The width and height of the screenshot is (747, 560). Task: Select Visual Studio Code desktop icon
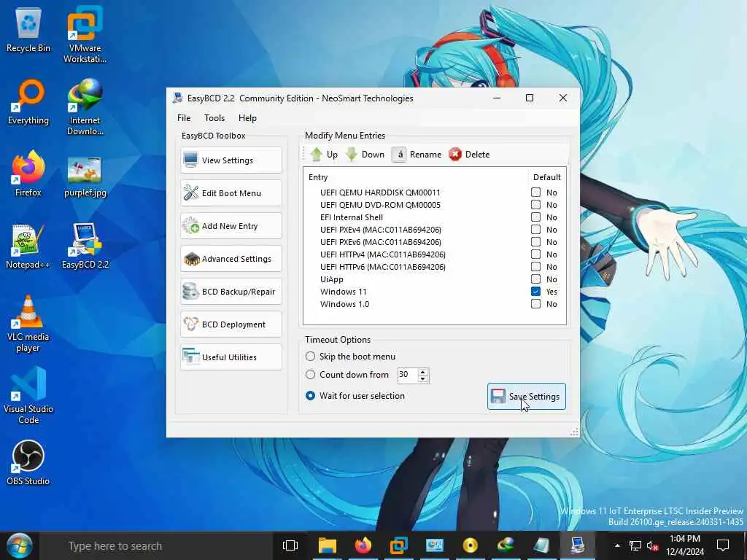click(28, 395)
